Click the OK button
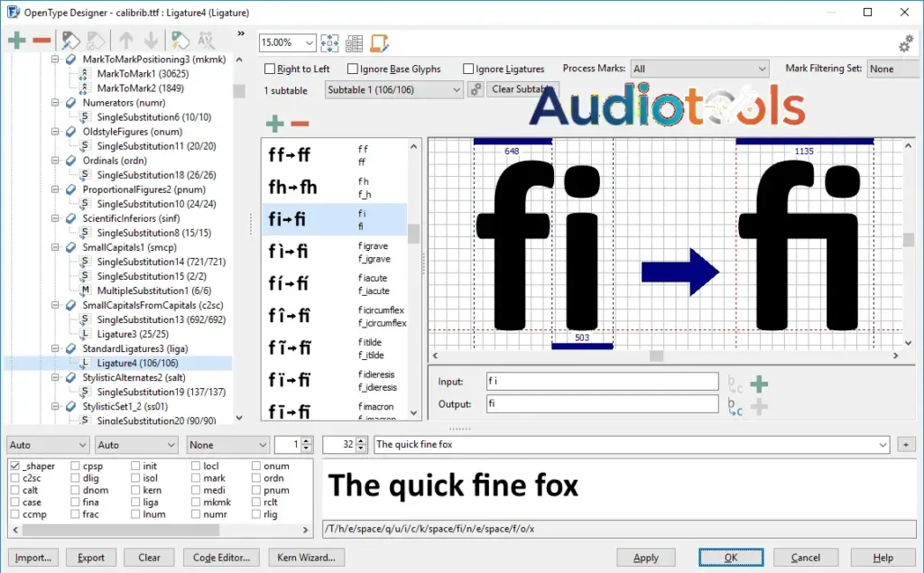 pyautogui.click(x=731, y=557)
